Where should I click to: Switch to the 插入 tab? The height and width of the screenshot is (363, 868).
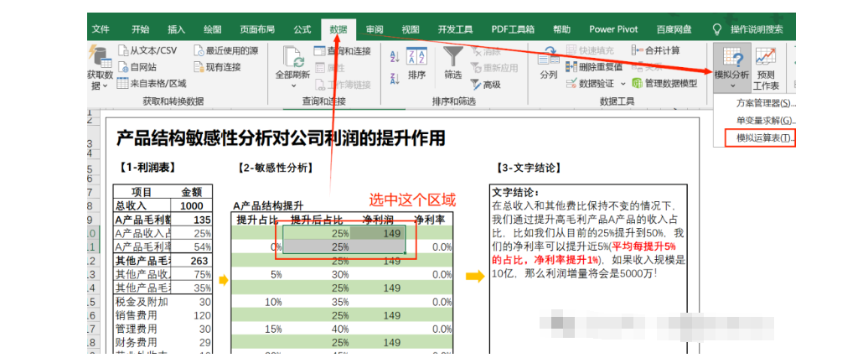pos(177,29)
